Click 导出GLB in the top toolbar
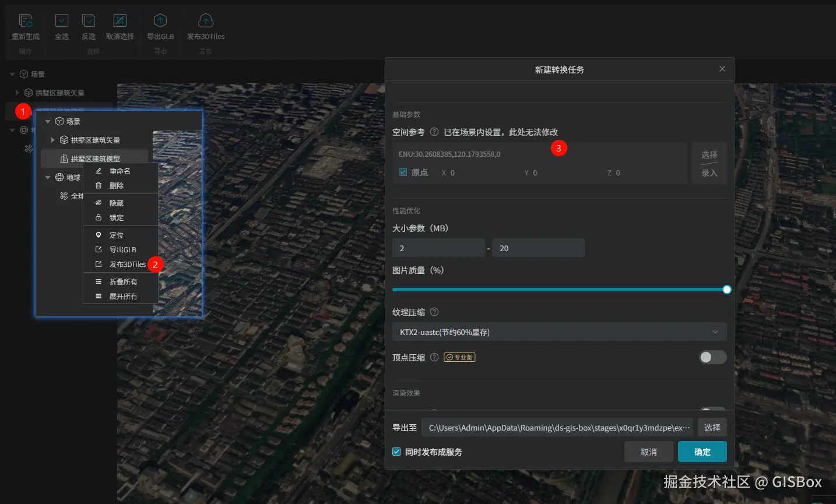This screenshot has width=836, height=504. tap(160, 27)
